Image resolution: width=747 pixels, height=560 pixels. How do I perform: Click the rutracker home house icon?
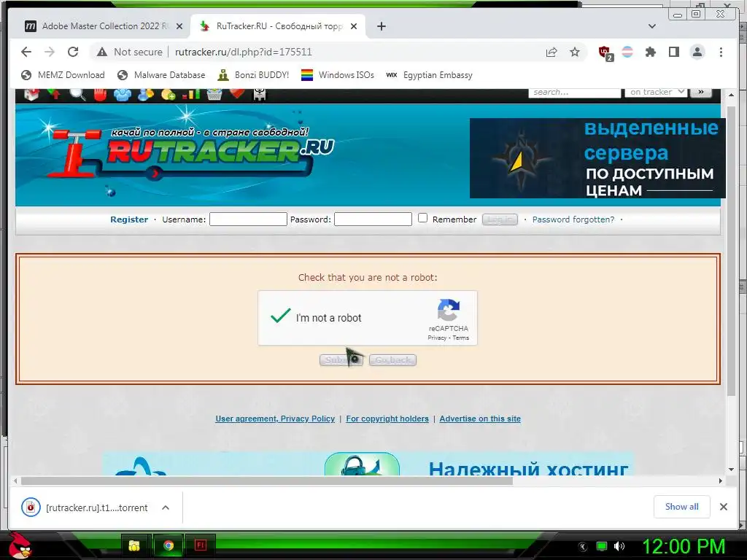point(31,94)
